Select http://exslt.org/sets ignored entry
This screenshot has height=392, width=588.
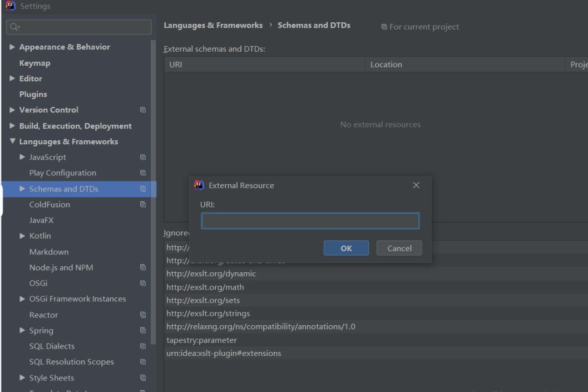[x=376, y=300]
